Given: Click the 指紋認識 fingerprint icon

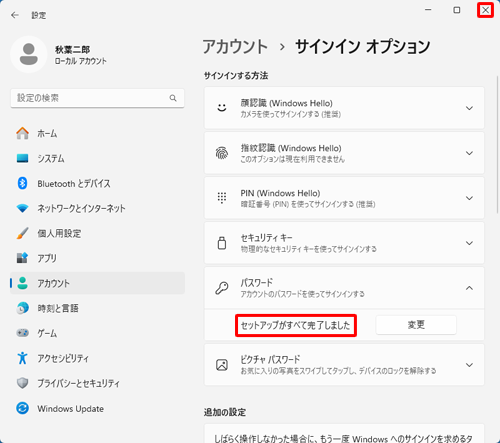Looking at the screenshot, I should click(222, 153).
